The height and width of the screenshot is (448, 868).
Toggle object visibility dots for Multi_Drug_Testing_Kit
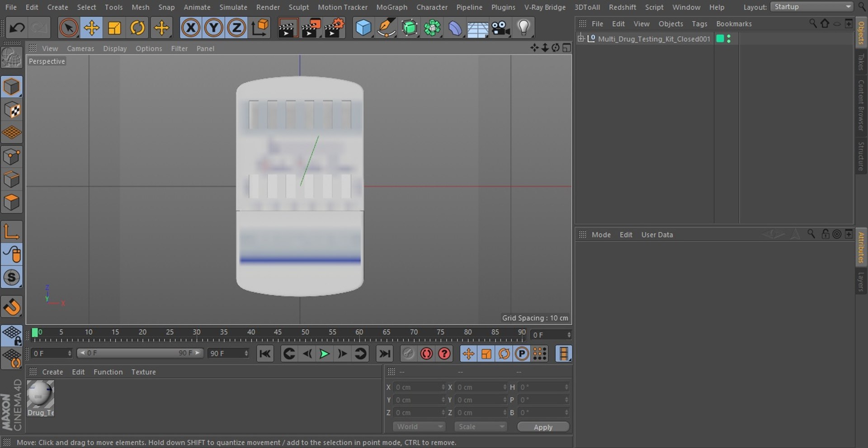(x=729, y=39)
